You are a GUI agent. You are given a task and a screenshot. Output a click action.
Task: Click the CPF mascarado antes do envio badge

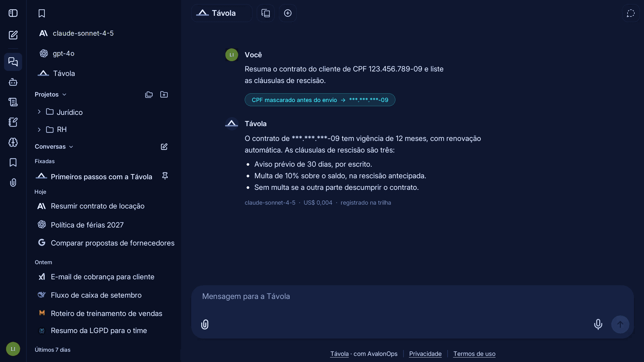[320, 100]
